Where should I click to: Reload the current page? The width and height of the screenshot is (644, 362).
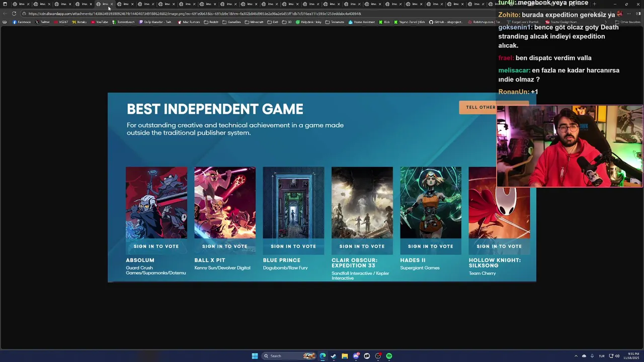pyautogui.click(x=14, y=14)
